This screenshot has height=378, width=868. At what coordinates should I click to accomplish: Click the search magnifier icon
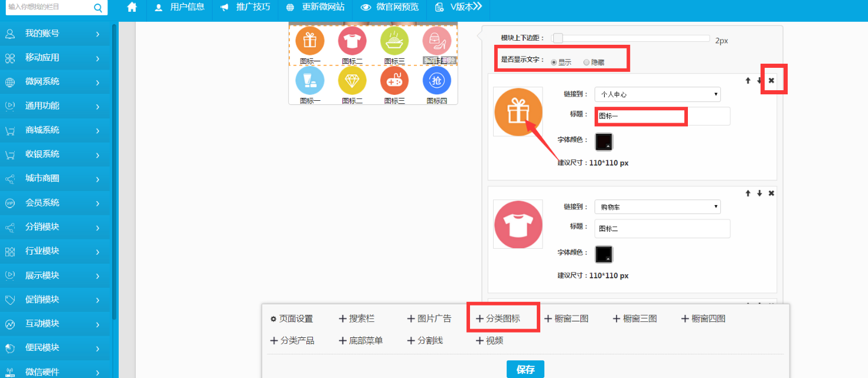(98, 8)
